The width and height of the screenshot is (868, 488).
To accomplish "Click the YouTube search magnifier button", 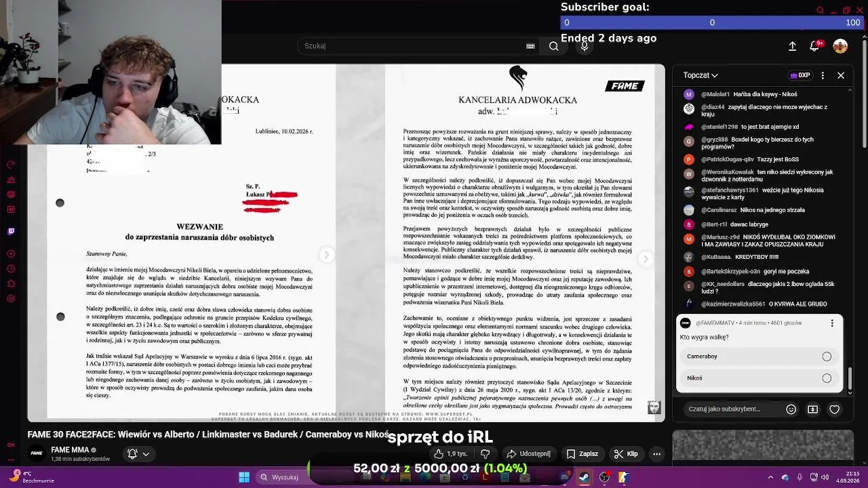I will (554, 46).
